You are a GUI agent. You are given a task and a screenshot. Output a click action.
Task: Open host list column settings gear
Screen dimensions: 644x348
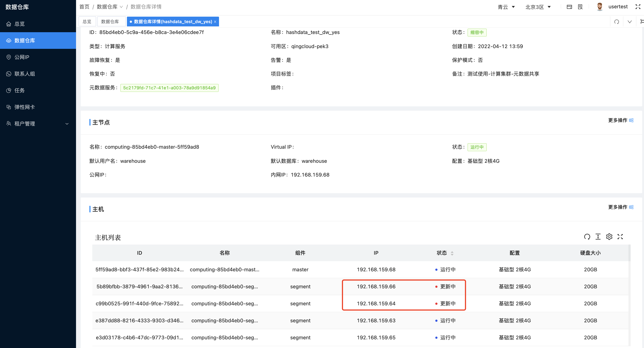(609, 237)
